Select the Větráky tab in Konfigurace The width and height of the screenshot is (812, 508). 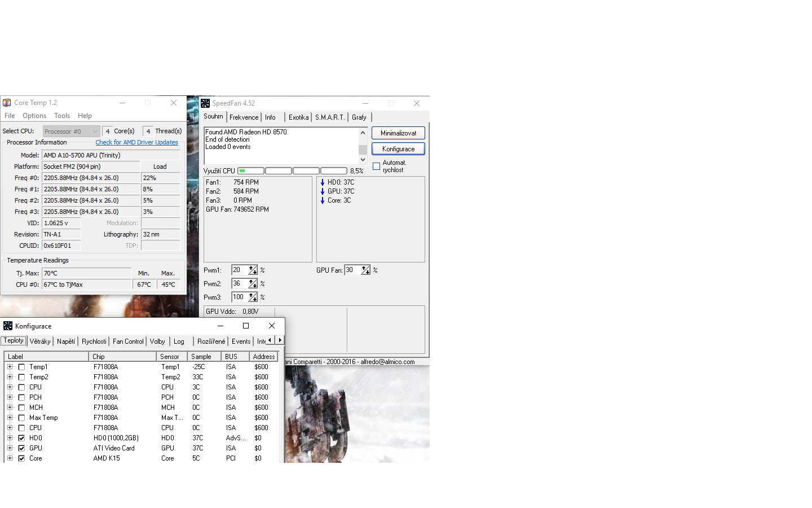(40, 341)
